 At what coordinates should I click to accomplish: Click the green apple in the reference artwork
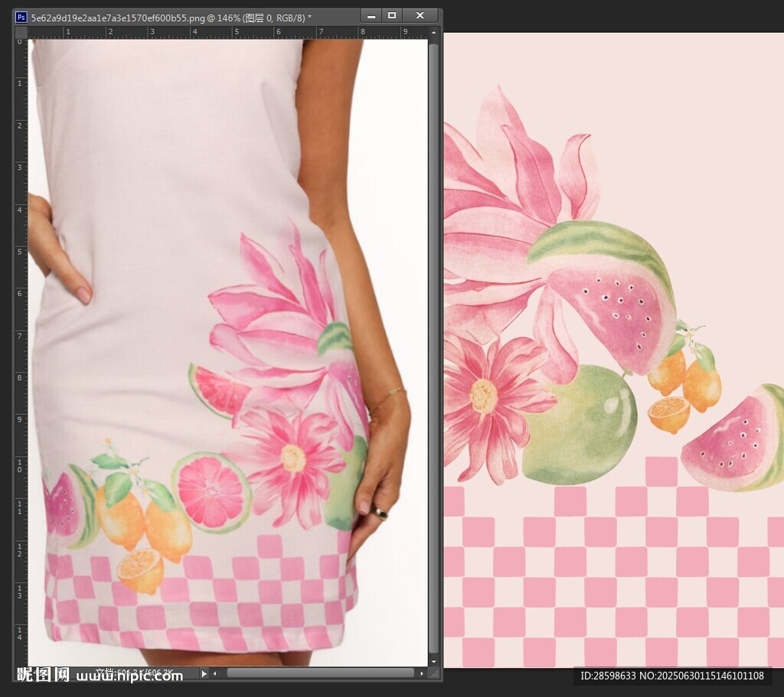588,425
